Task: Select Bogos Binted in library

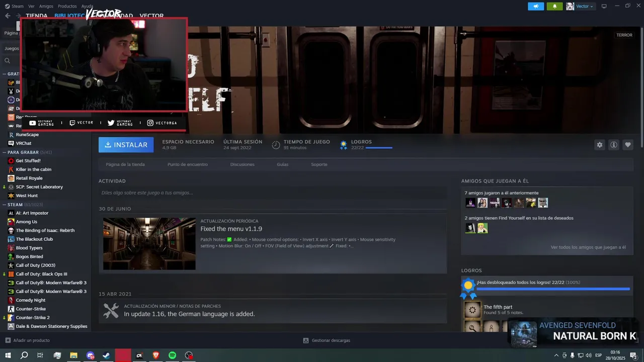Action: (x=29, y=256)
